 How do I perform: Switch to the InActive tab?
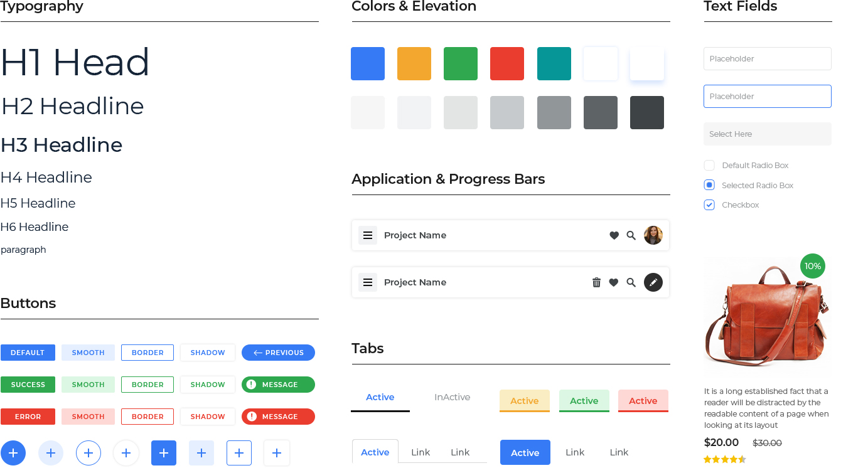[452, 397]
